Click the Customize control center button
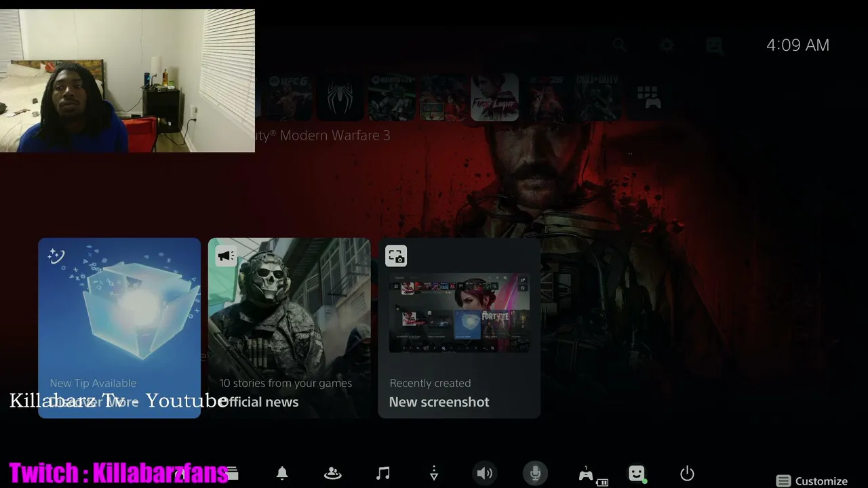Screen dimensions: 868x488 click(812, 481)
